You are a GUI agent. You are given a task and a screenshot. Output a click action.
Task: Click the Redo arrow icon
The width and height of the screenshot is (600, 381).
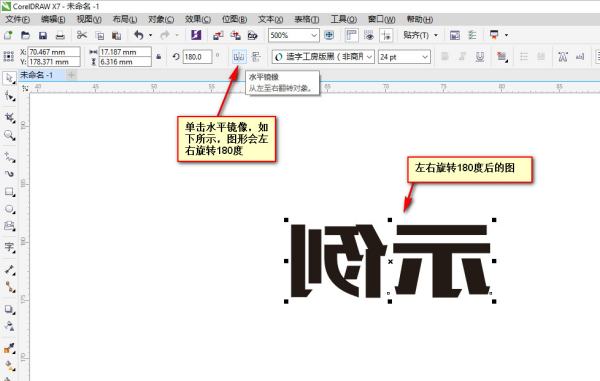(165, 35)
